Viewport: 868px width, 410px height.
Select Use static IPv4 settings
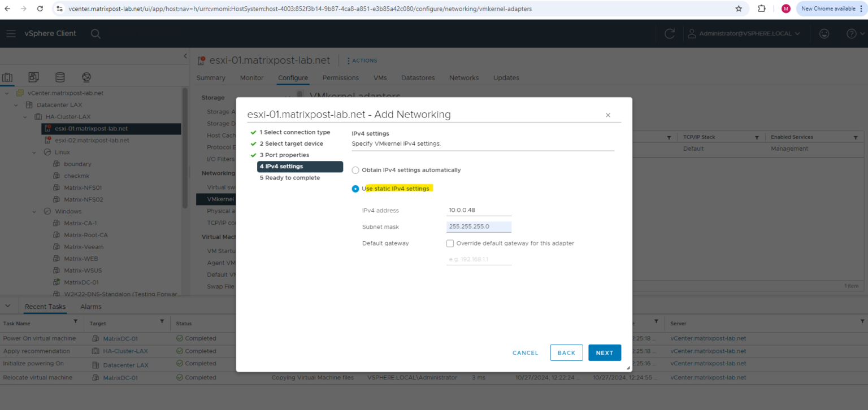(x=355, y=189)
